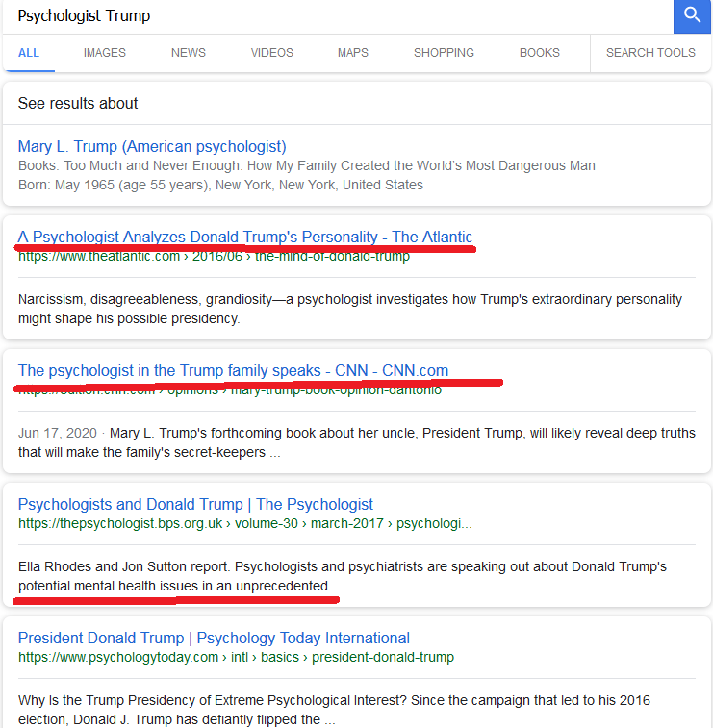Open Psychologists and Donald Trump | The Psychologist
Screen dimensions: 713x728
tap(195, 504)
